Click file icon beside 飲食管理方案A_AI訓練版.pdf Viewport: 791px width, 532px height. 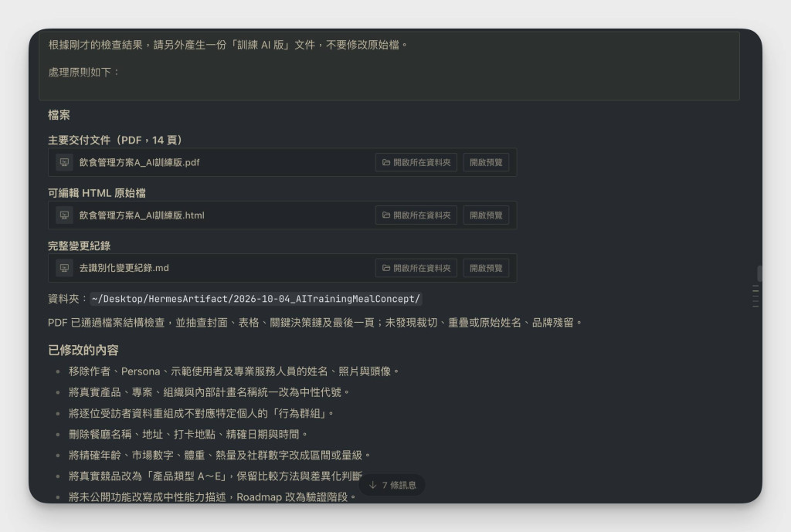click(64, 162)
